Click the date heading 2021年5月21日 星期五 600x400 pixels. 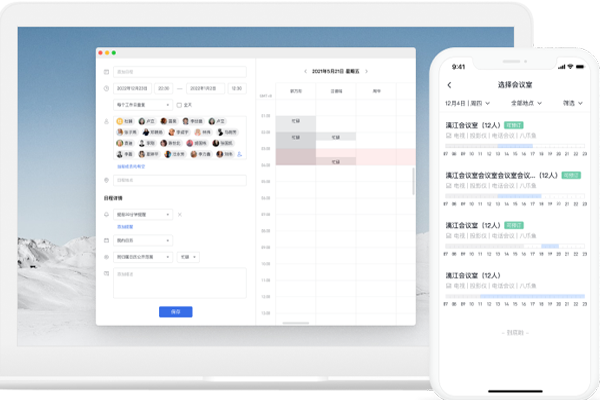336,71
